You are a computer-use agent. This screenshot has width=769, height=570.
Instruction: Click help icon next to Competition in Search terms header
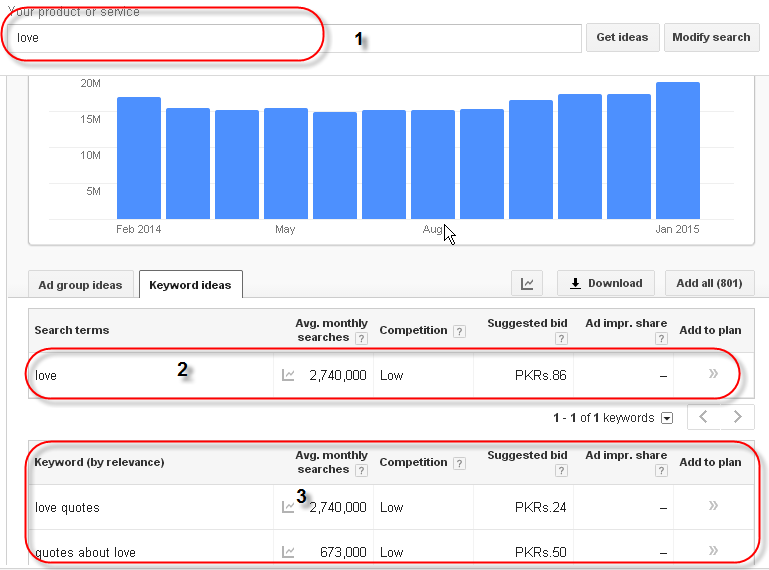pos(459,331)
